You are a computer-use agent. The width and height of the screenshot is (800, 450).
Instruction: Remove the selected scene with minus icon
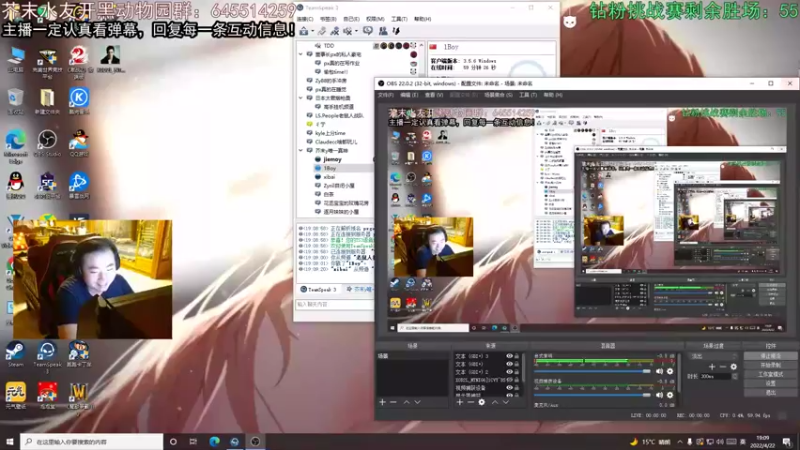(x=393, y=403)
